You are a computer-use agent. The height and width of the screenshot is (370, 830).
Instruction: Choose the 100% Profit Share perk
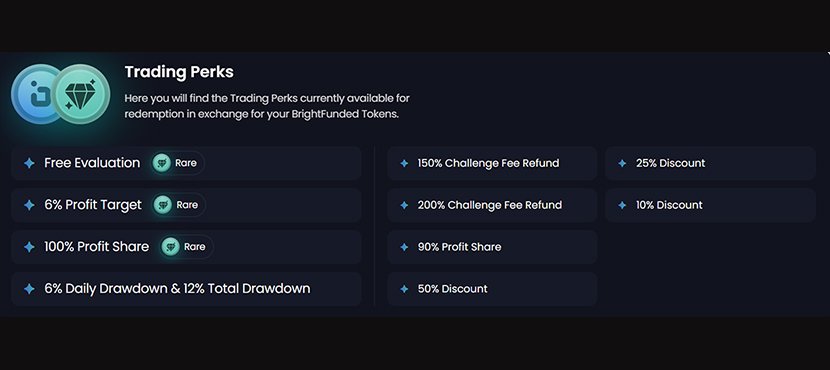[186, 247]
